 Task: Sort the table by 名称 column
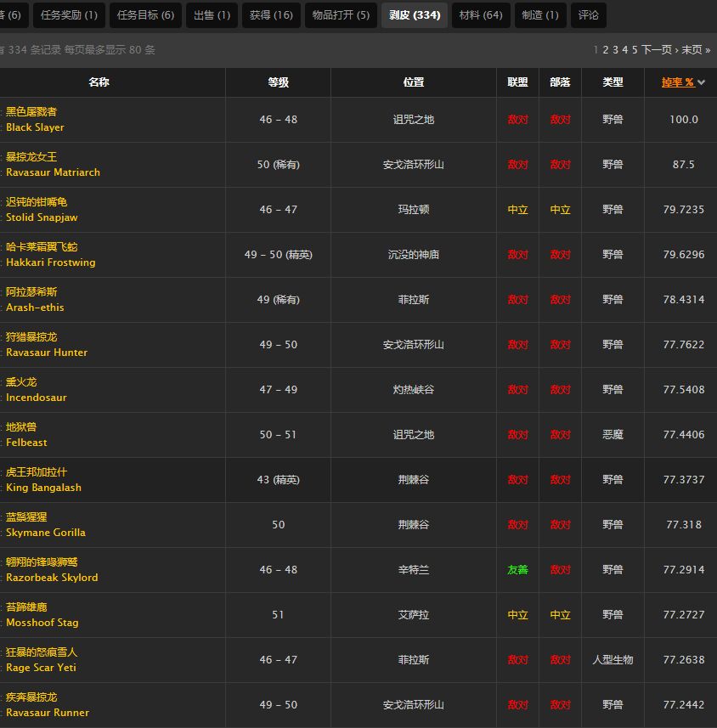99,82
